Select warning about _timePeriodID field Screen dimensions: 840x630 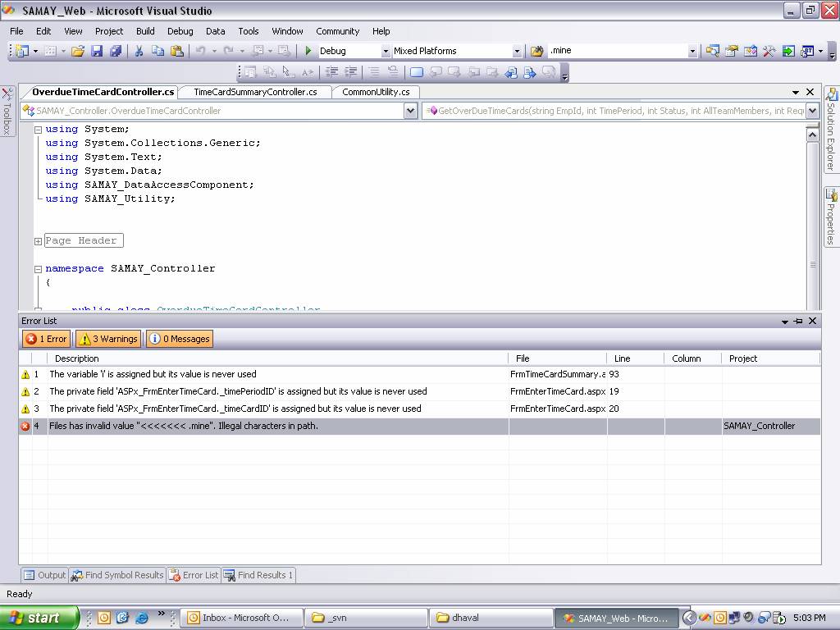(419, 391)
